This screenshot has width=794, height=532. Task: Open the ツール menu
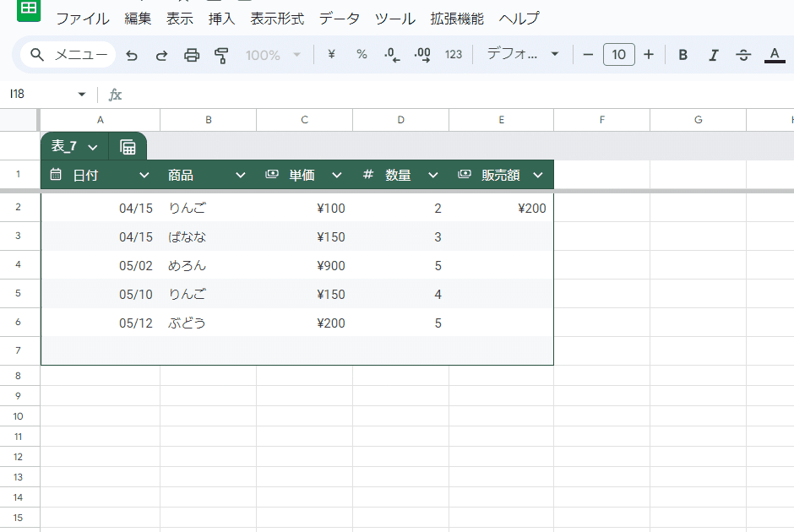(395, 19)
